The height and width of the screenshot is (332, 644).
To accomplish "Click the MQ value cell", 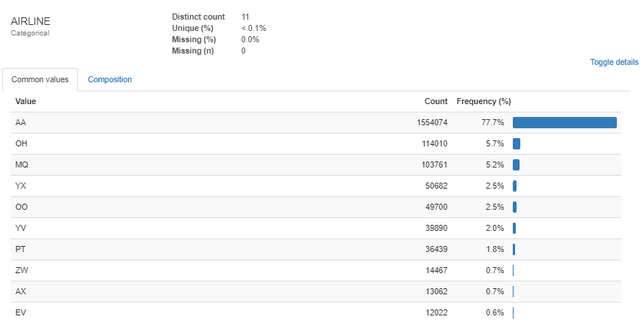I will pyautogui.click(x=22, y=164).
